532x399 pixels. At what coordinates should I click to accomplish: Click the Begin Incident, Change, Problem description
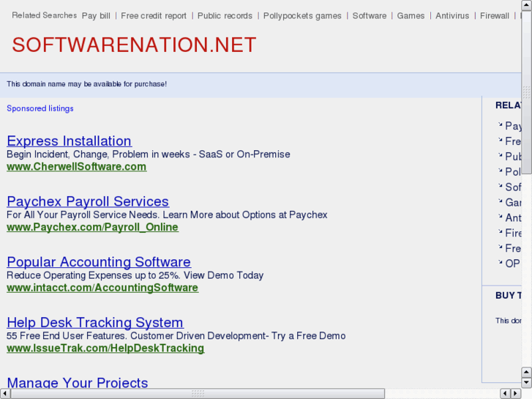tap(149, 154)
